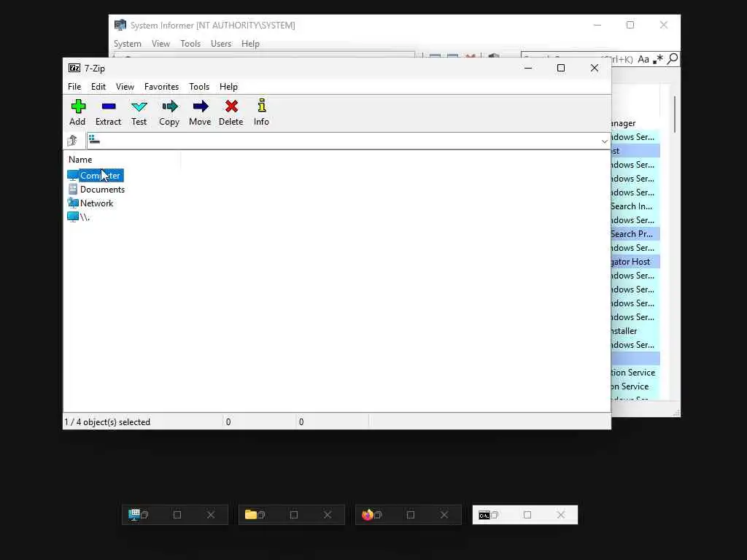Open Tools menu in System Informer
The image size is (747, 560).
point(190,43)
